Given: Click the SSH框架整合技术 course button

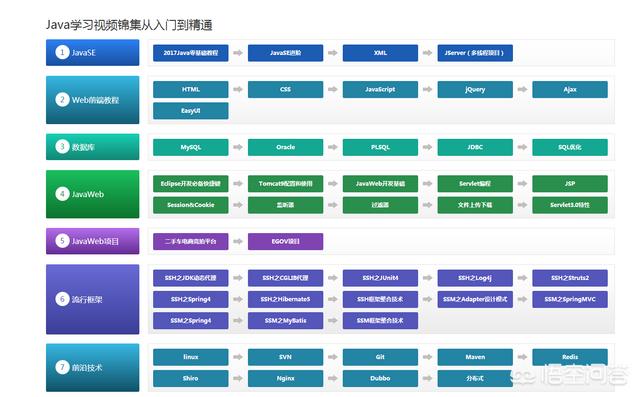Looking at the screenshot, I should [380, 299].
